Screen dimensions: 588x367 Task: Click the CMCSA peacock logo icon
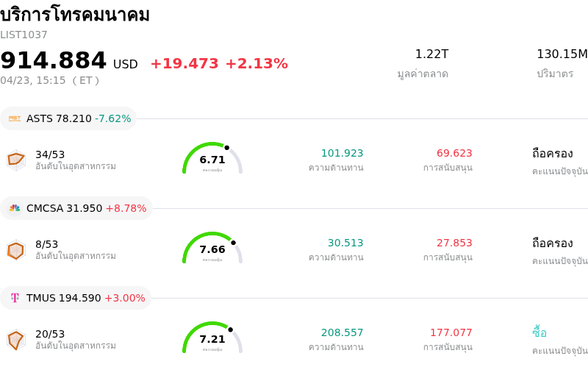coord(15,208)
